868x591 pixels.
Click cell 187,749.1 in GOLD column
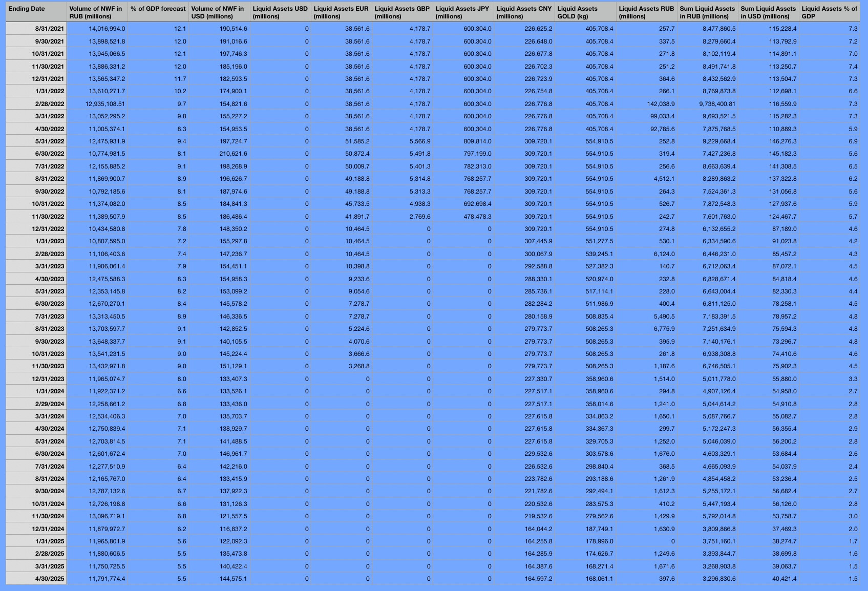point(585,529)
